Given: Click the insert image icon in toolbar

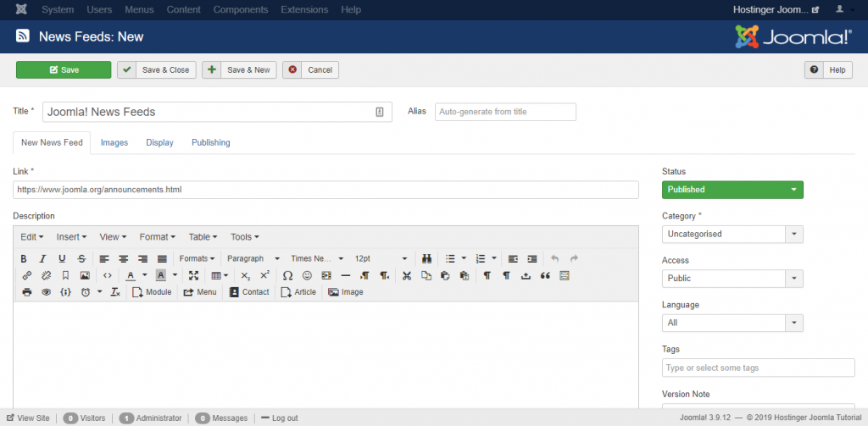Looking at the screenshot, I should pyautogui.click(x=85, y=275).
